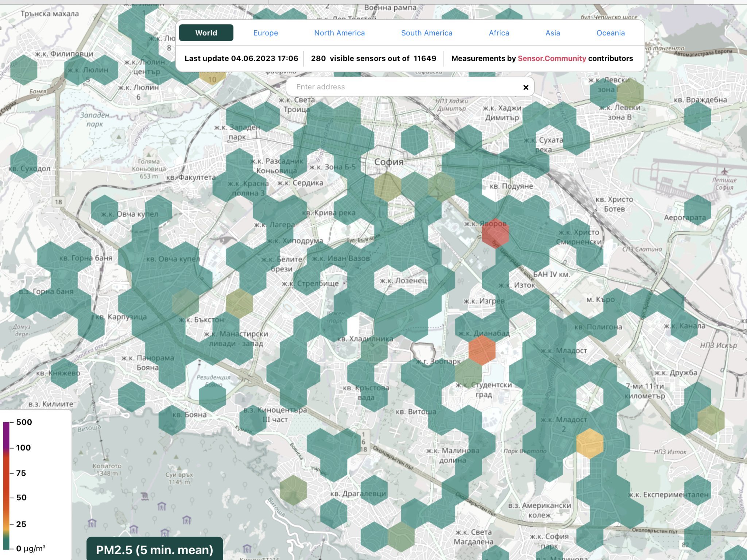Click the yellow hexagon below Младост 2
Image resolution: width=747 pixels, height=560 pixels.
[x=589, y=443]
